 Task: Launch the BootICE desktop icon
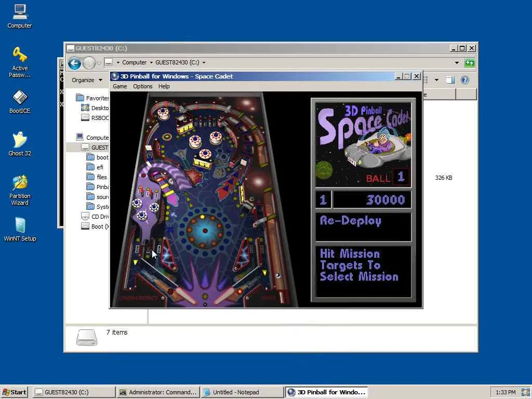20,101
